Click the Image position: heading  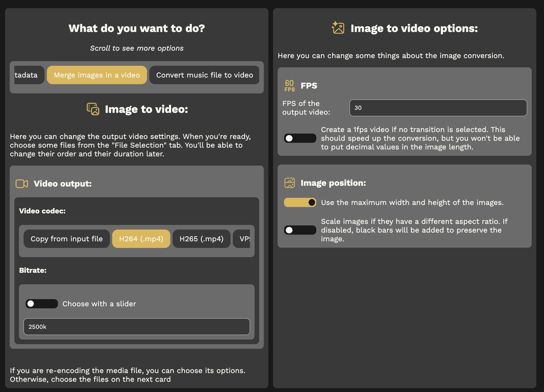pyautogui.click(x=333, y=183)
